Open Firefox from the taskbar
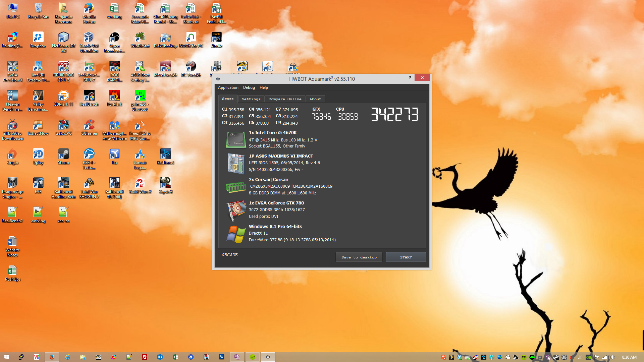This screenshot has height=362, width=644. [52, 357]
